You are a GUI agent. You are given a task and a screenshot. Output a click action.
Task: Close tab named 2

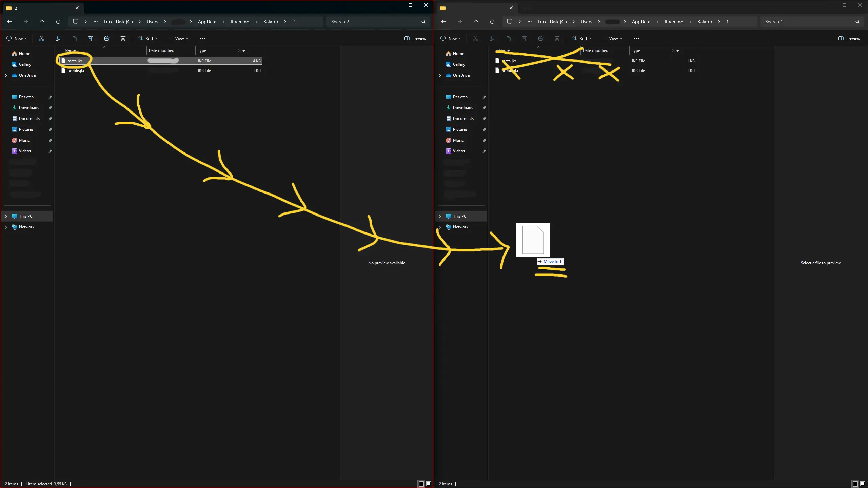(77, 8)
